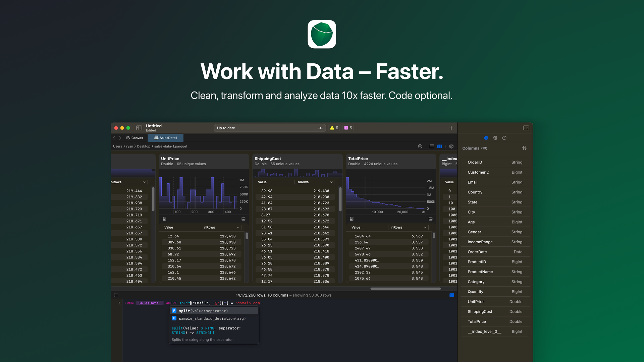Select the __index_level_0__ column in list

(x=495, y=331)
